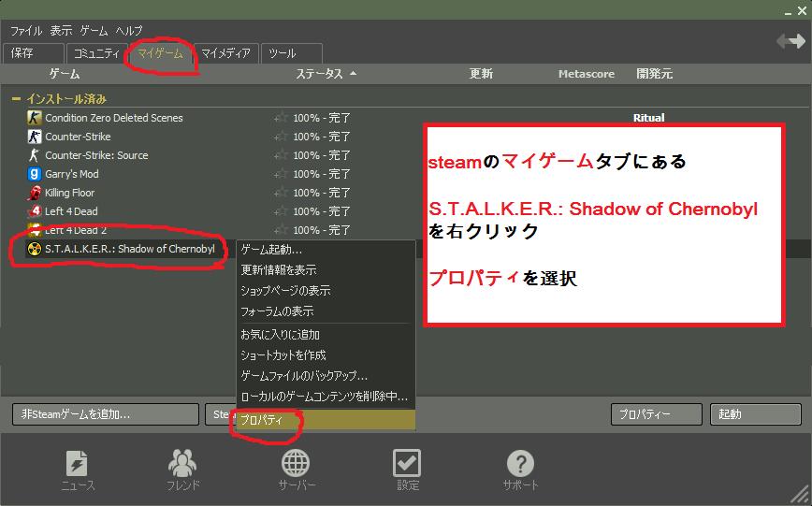Toggle favorite star for Left 4 Dead 2
This screenshot has height=506, width=812.
(282, 229)
